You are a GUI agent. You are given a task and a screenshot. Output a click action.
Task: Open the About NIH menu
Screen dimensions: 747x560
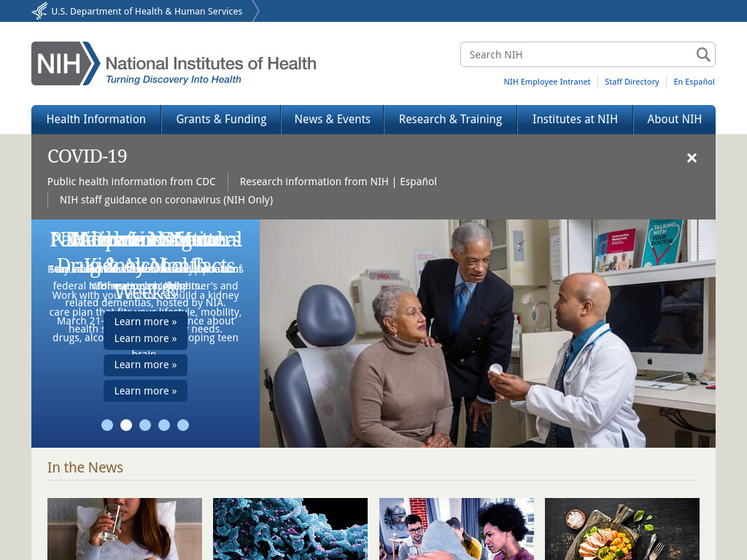(x=674, y=119)
